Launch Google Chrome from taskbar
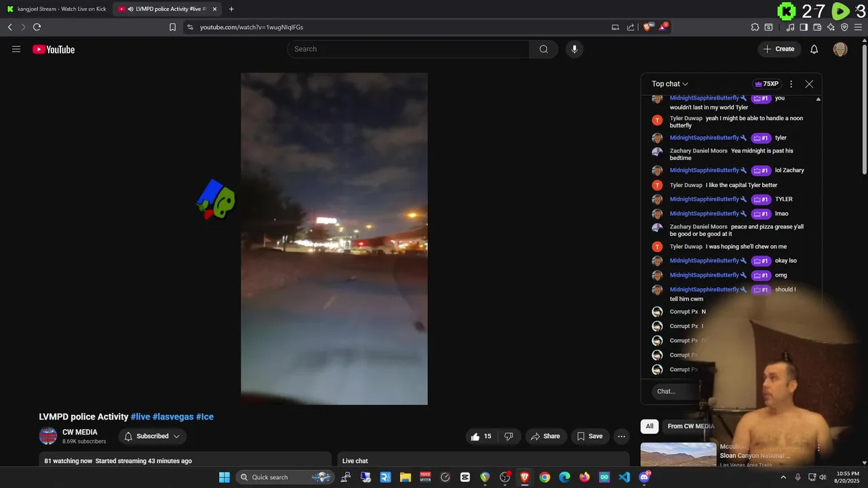868x488 pixels. click(545, 477)
